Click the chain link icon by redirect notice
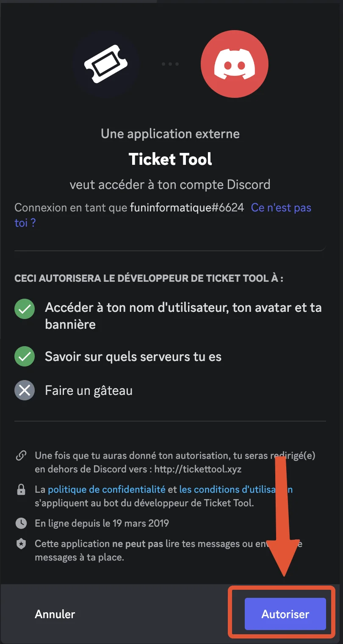343x644 pixels. pyautogui.click(x=21, y=456)
